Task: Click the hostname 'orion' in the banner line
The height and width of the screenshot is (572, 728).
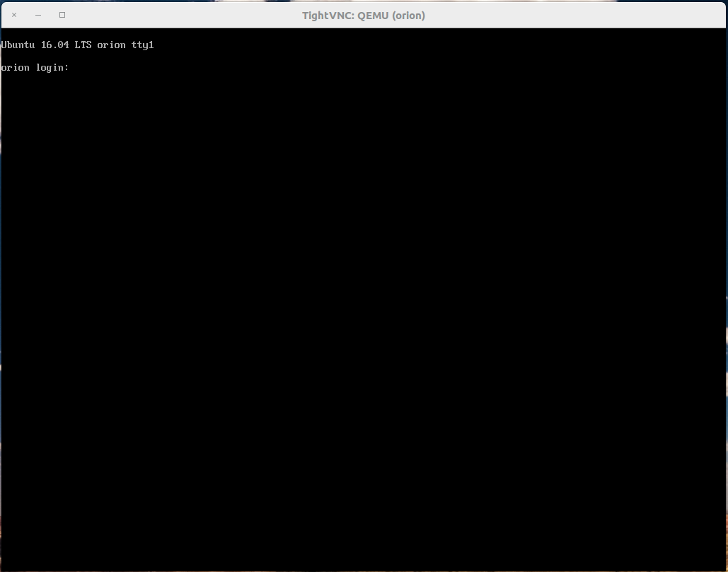Action: click(111, 45)
